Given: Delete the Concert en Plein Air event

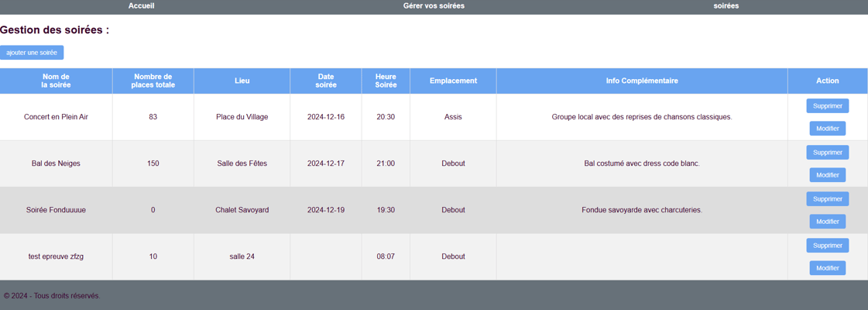Looking at the screenshot, I should click(828, 105).
